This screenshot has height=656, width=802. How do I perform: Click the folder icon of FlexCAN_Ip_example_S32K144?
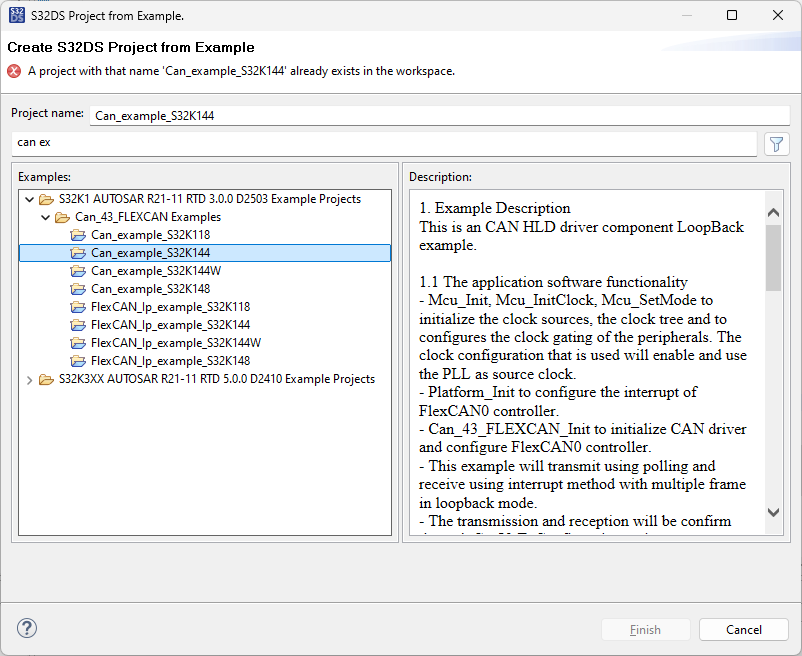click(x=79, y=325)
